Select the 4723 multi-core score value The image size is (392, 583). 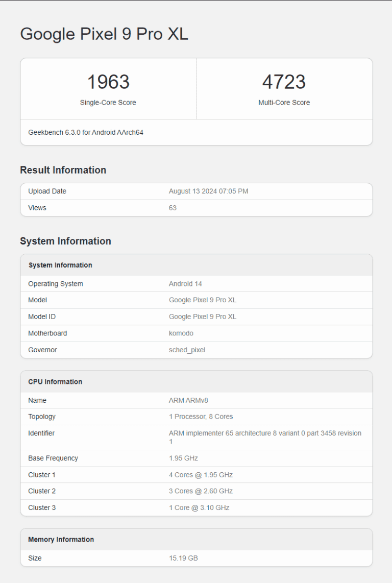coord(284,82)
